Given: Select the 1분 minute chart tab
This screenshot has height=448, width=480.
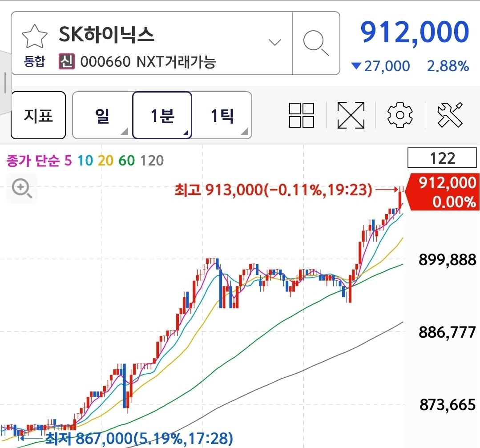Looking at the screenshot, I should coord(162,115).
